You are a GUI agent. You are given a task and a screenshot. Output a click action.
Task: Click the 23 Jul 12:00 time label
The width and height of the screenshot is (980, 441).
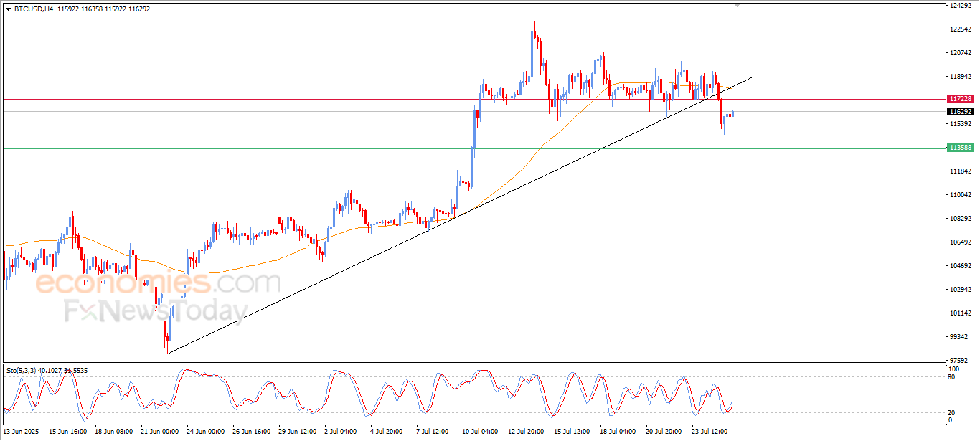click(x=711, y=432)
